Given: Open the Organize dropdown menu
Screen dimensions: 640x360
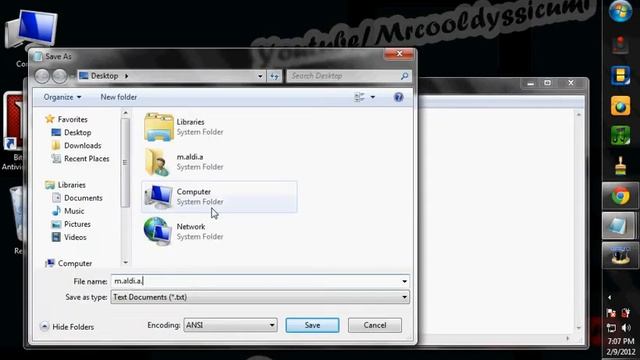Looking at the screenshot, I should (x=62, y=97).
